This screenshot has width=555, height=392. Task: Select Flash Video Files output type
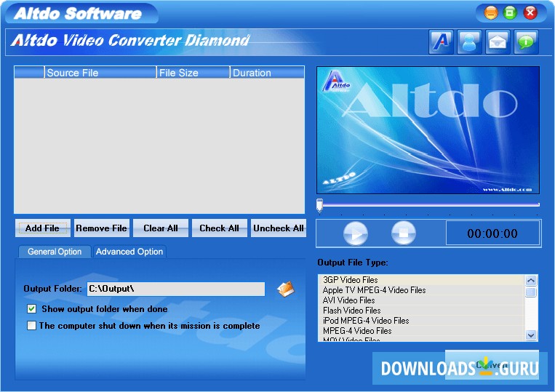coord(421,311)
